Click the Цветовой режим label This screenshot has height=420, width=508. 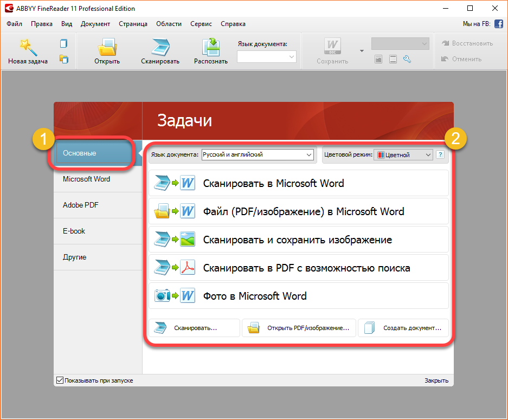[x=348, y=155]
